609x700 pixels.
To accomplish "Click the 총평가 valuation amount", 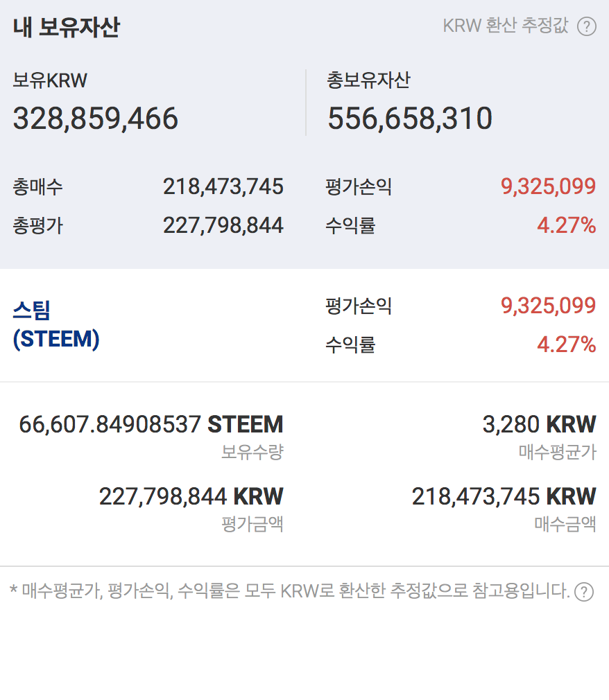I will (x=223, y=225).
